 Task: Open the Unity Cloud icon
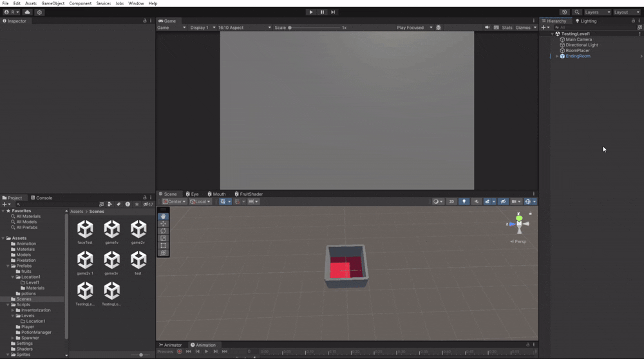pos(28,12)
